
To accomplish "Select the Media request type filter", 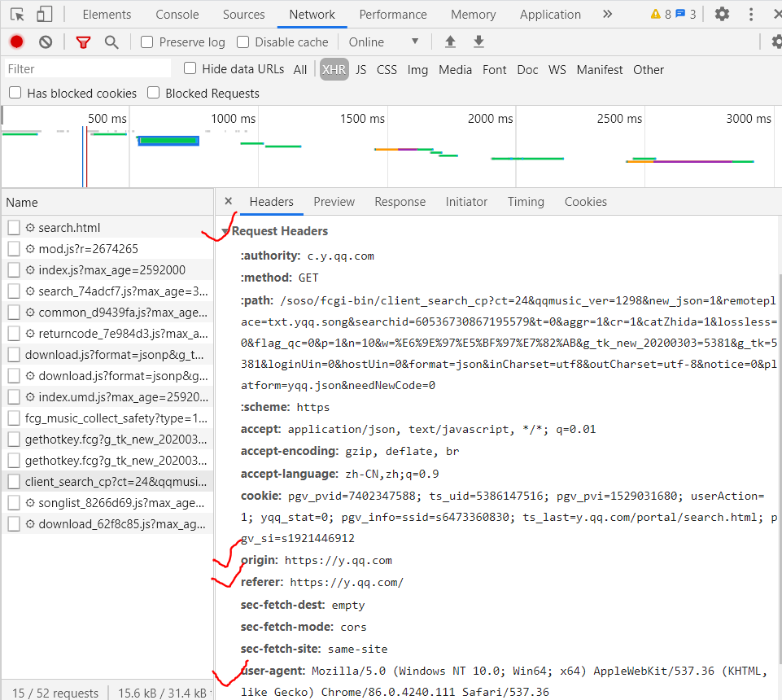I will (x=456, y=70).
